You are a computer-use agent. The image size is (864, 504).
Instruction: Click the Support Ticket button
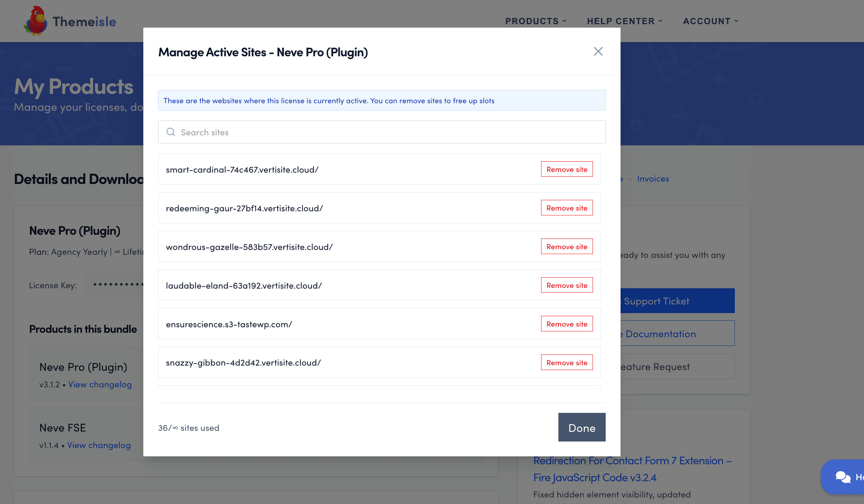(x=677, y=301)
